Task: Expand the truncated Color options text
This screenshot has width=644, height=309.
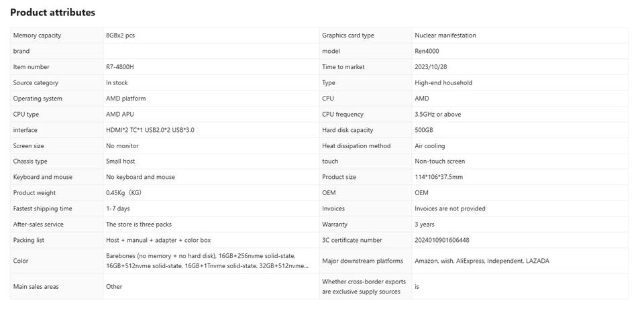Action: (207, 261)
